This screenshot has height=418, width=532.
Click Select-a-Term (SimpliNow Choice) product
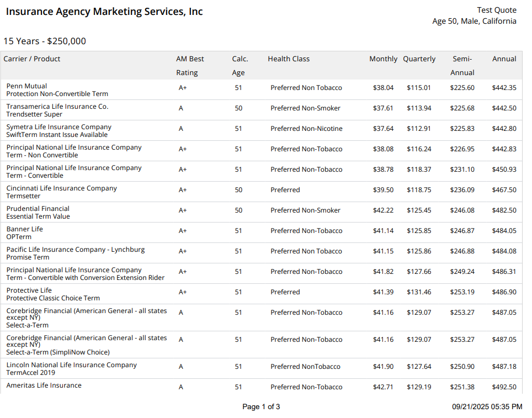click(x=58, y=352)
